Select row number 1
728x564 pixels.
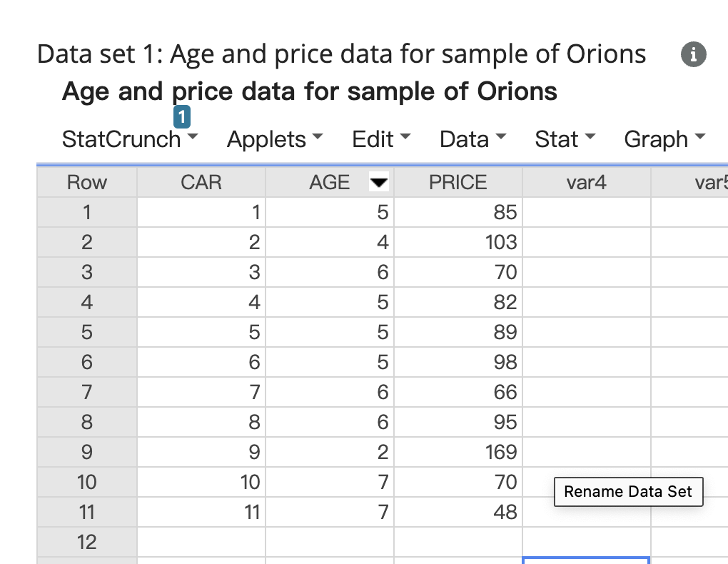point(87,212)
